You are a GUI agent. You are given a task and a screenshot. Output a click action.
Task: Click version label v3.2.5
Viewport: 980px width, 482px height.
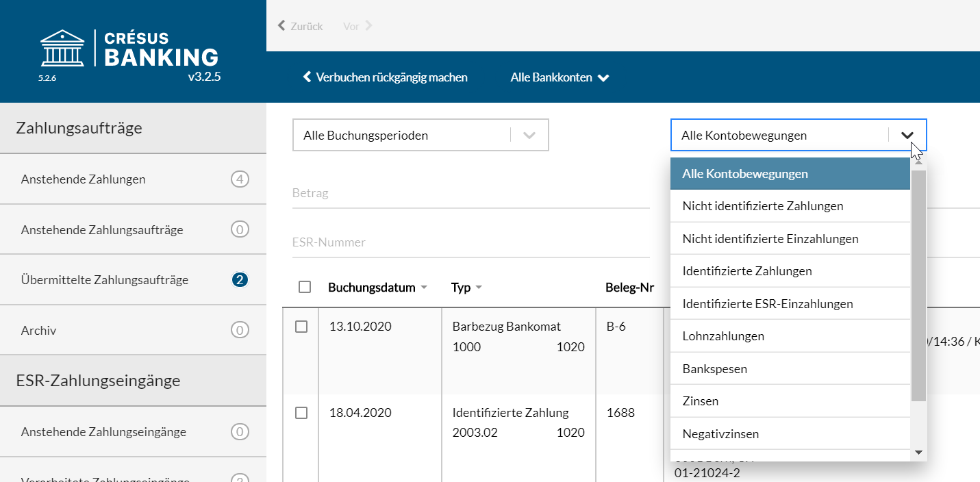click(x=204, y=77)
